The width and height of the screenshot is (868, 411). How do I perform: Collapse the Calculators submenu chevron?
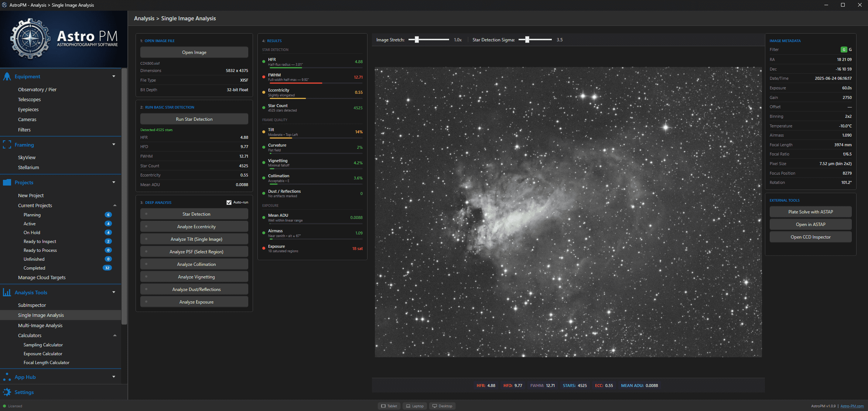tap(115, 335)
